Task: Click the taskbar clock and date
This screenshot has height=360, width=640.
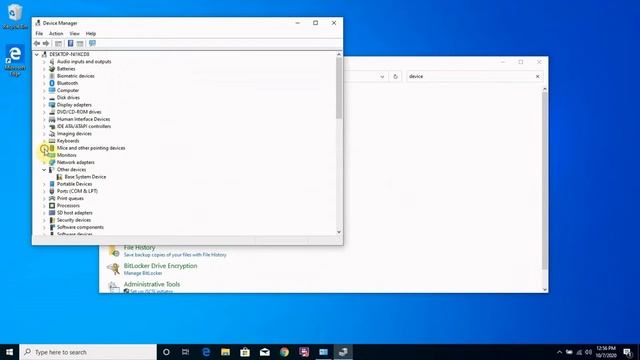Action: 606,352
